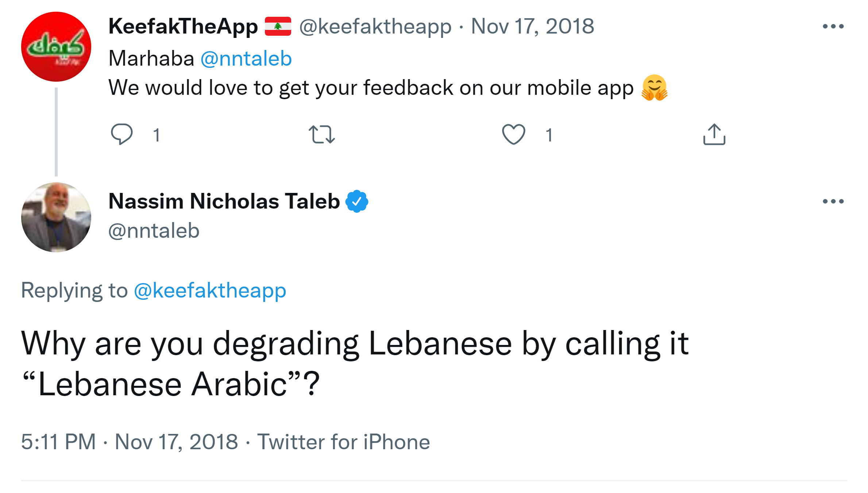Click the grey @nntaleb handle under Taleb's name
This screenshot has height=493, width=868.
pyautogui.click(x=154, y=231)
